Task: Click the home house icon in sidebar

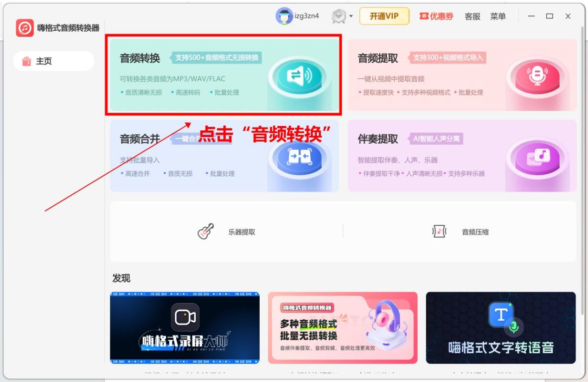Action: pyautogui.click(x=26, y=61)
